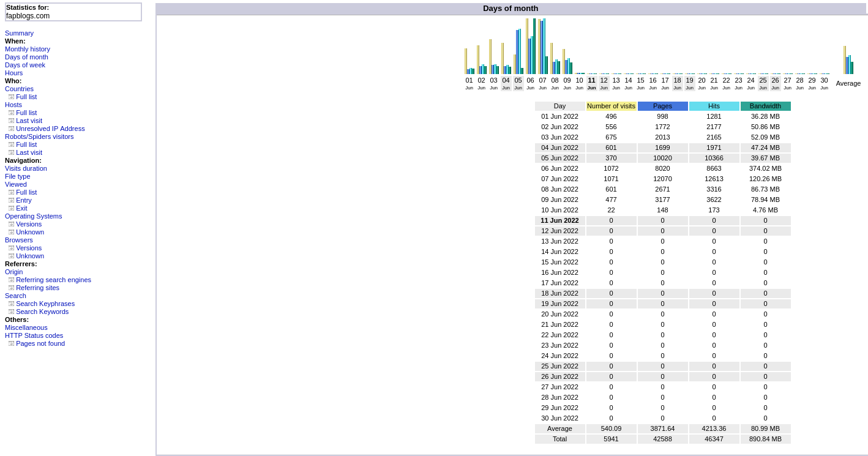Click the icon beside Hosts Last visit
This screenshot has width=868, height=456.
tap(11, 121)
